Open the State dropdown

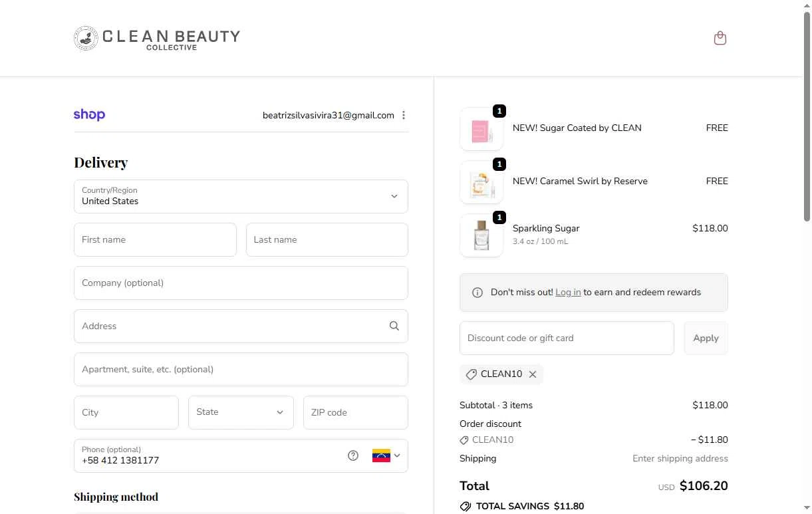click(x=241, y=412)
